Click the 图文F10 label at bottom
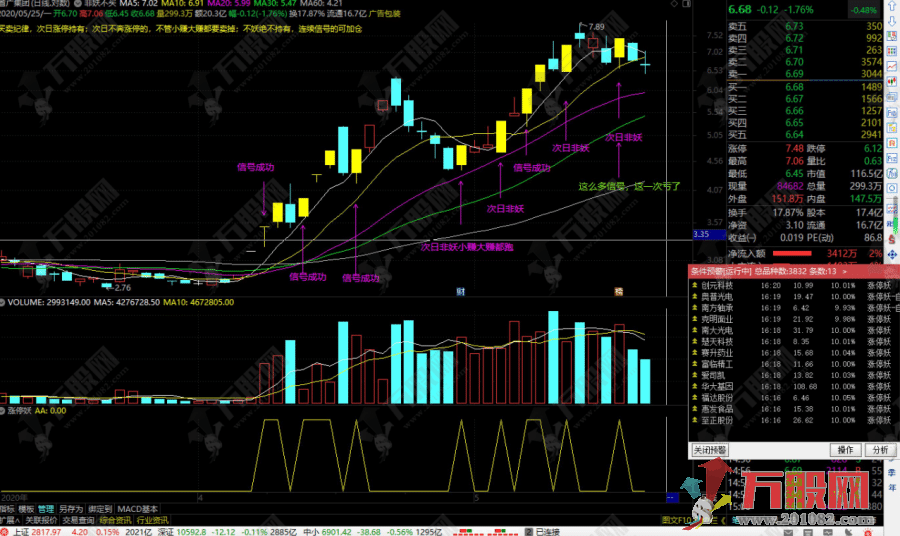This screenshot has height=536, width=900. click(x=677, y=521)
